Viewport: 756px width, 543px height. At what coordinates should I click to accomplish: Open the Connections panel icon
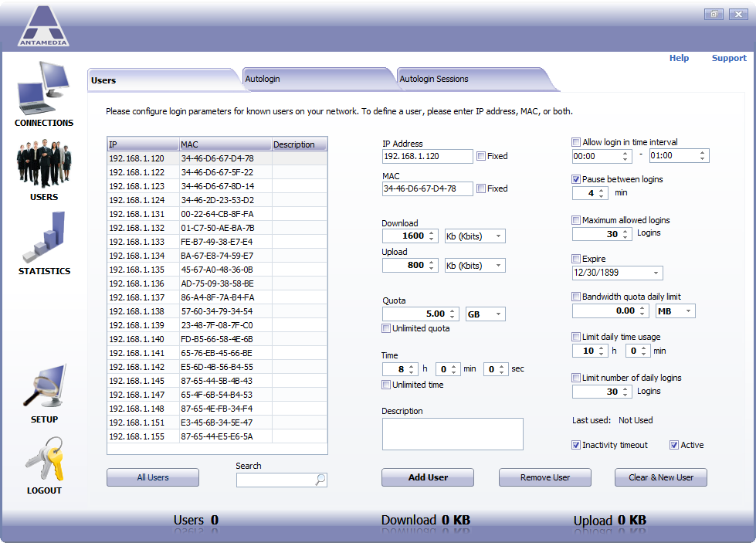click(43, 89)
